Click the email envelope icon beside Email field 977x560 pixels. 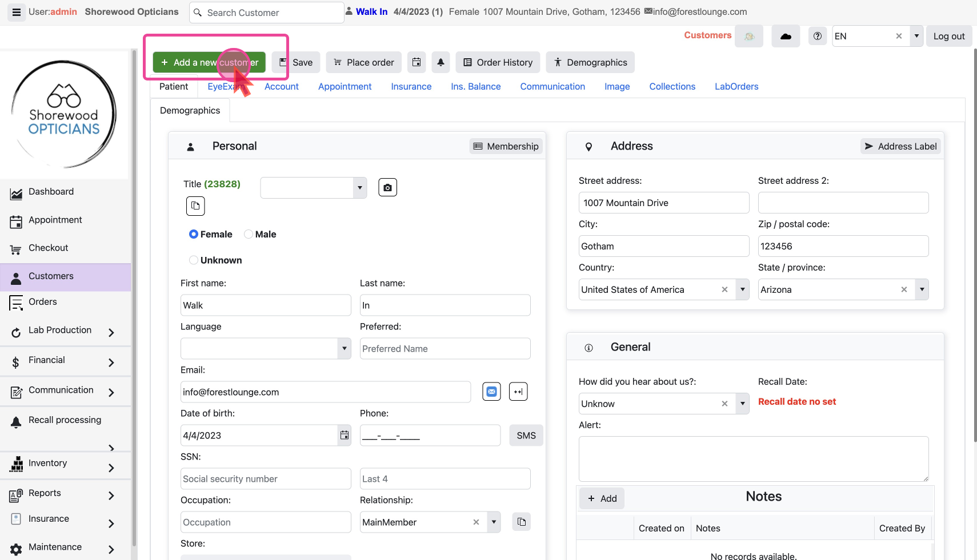491,392
